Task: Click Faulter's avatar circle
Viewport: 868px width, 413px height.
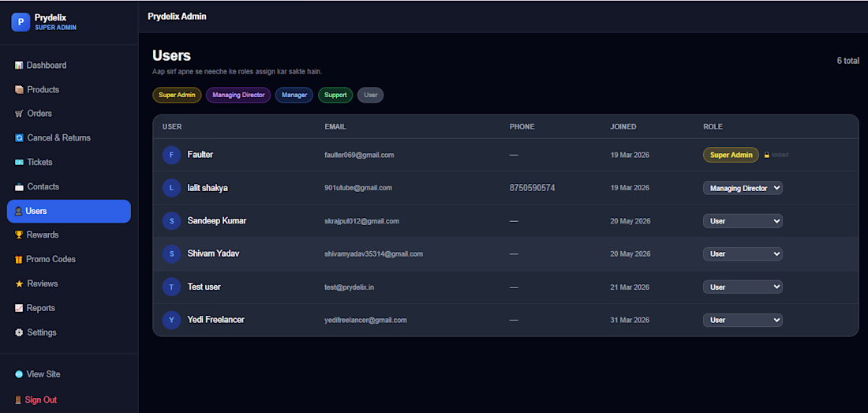Action: (171, 155)
